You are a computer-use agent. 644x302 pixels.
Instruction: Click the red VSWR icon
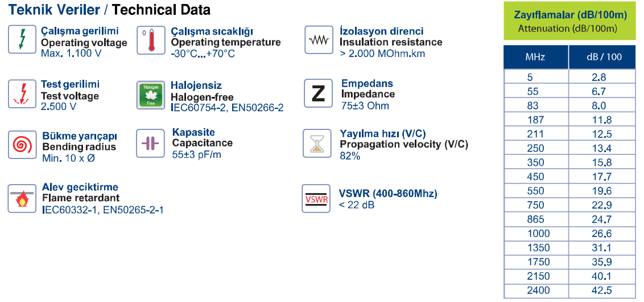point(316,198)
